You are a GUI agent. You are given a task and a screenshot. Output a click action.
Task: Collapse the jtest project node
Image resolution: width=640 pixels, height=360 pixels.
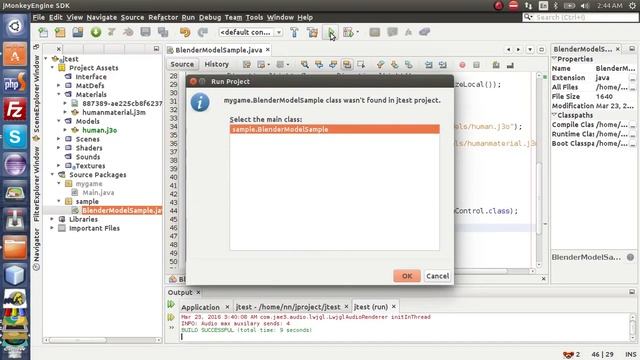tap(46, 59)
